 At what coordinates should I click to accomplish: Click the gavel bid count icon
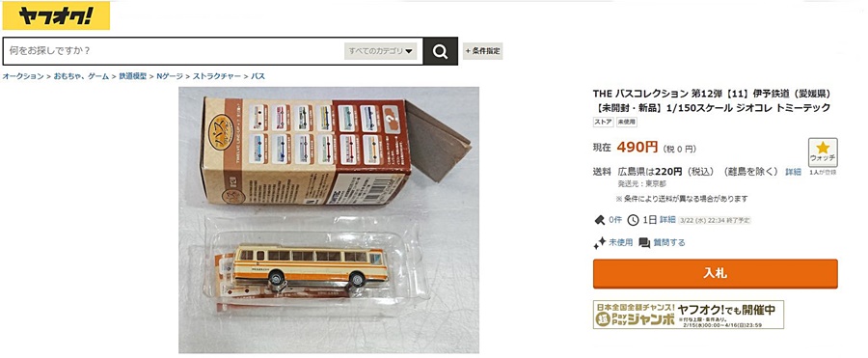(600, 220)
